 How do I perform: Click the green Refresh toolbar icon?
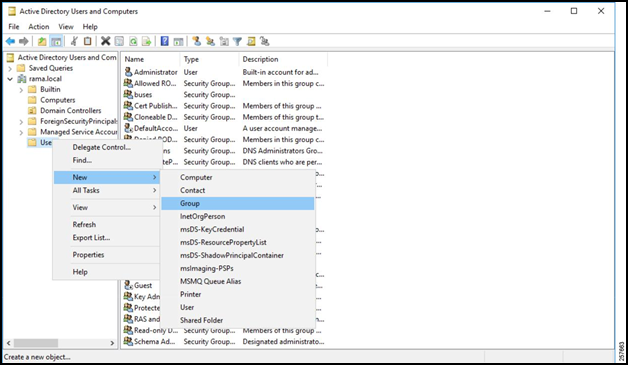coord(133,41)
